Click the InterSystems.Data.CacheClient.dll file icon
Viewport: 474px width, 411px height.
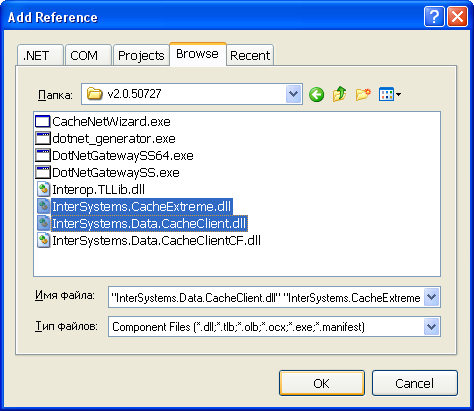[x=43, y=223]
